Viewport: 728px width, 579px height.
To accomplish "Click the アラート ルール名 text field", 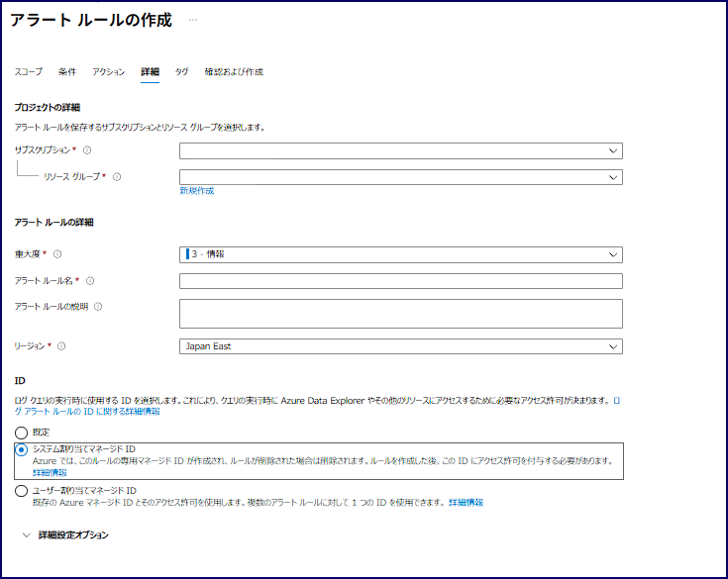I will (400, 281).
